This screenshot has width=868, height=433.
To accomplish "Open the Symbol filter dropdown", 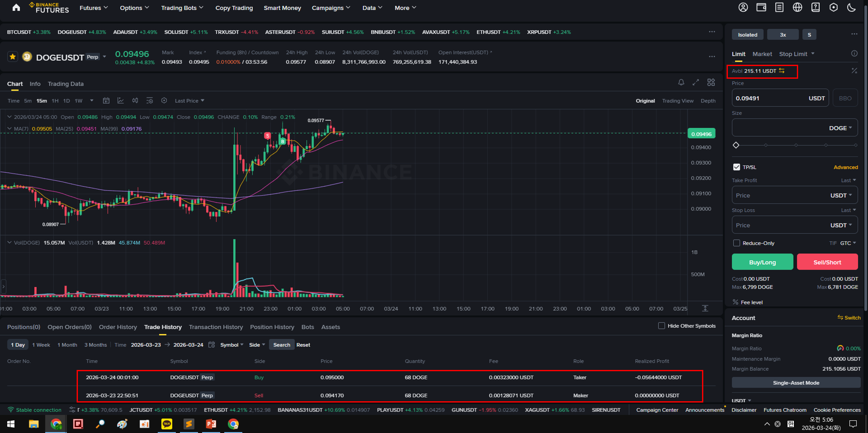I will (x=232, y=345).
